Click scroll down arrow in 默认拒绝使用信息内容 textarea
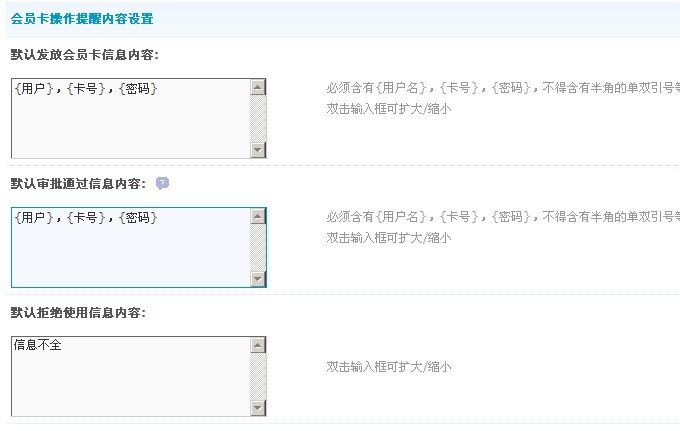The height and width of the screenshot is (431, 680). 258,407
